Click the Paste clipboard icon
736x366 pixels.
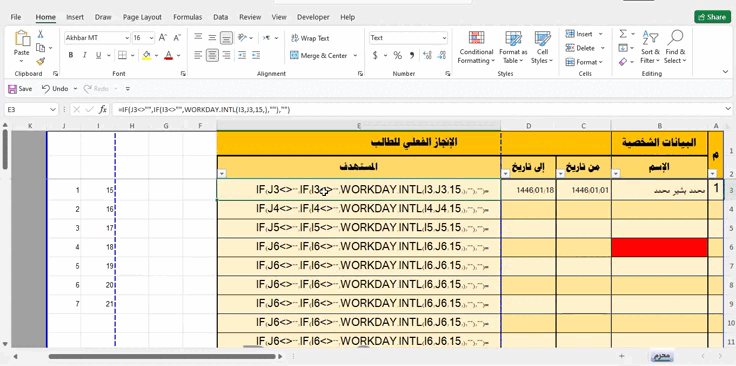point(22,38)
